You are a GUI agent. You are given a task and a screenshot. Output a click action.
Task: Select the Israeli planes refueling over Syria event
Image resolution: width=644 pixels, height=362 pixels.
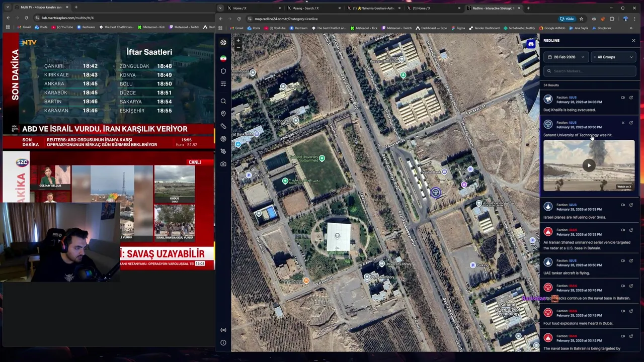click(x=589, y=211)
